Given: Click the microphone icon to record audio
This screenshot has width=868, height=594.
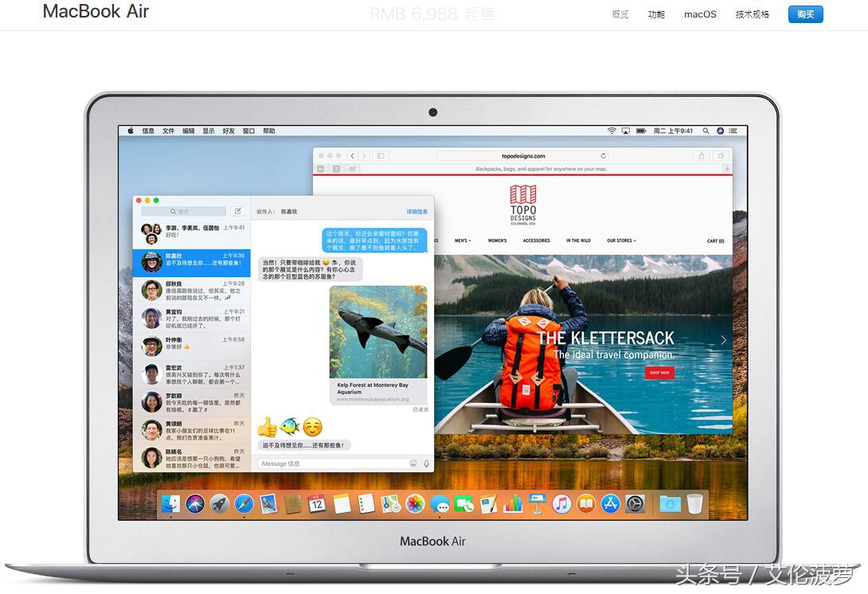Looking at the screenshot, I should point(427,463).
